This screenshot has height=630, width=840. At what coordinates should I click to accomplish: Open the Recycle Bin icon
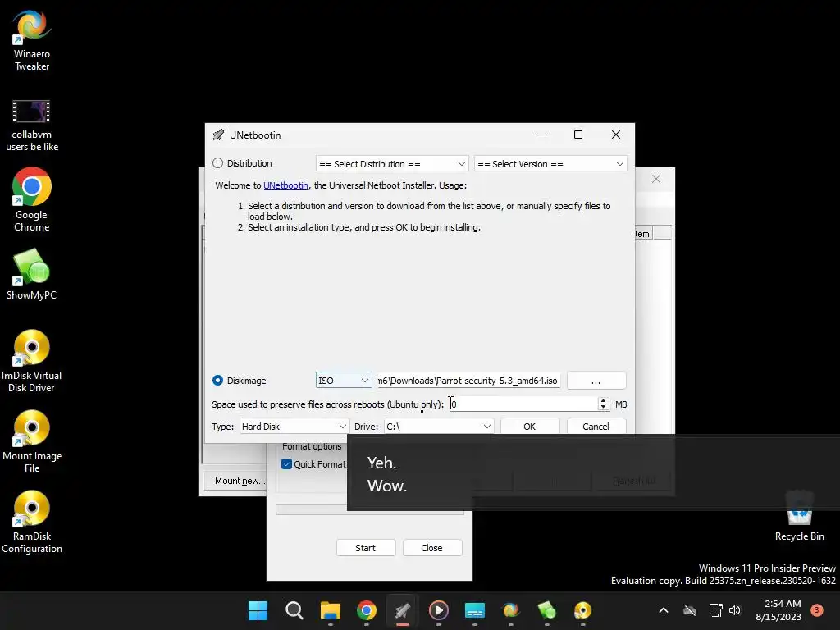coord(799,515)
